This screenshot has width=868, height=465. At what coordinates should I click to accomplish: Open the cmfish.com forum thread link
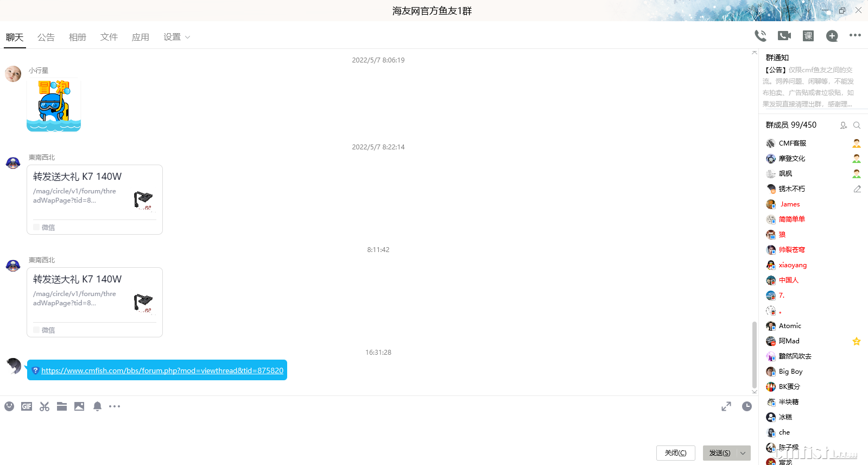tap(162, 370)
